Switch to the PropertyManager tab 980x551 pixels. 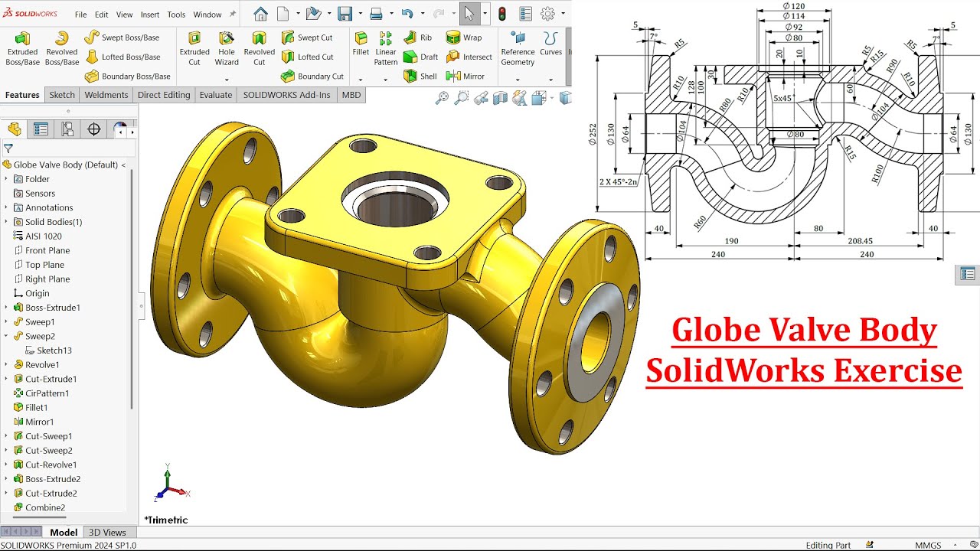[x=41, y=129]
